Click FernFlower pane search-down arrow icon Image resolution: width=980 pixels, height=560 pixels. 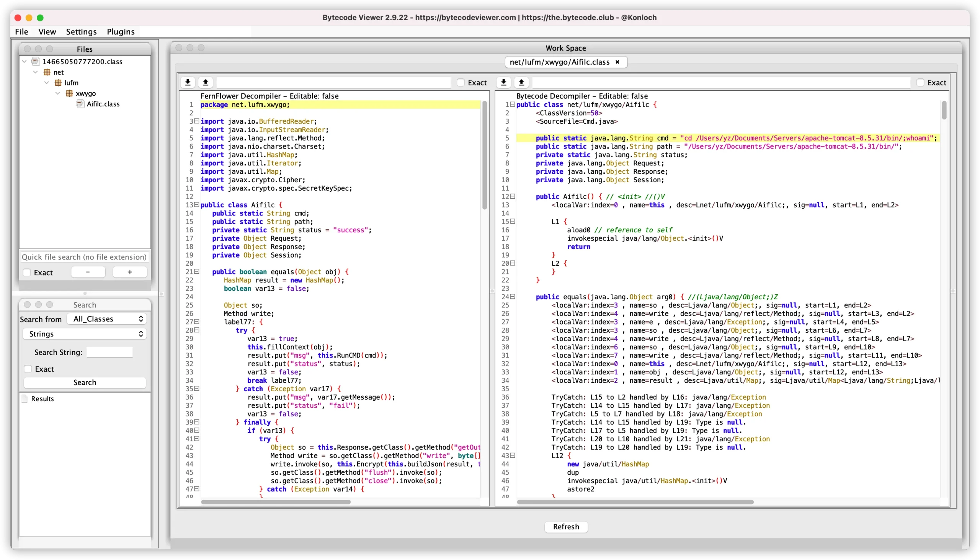coord(188,82)
